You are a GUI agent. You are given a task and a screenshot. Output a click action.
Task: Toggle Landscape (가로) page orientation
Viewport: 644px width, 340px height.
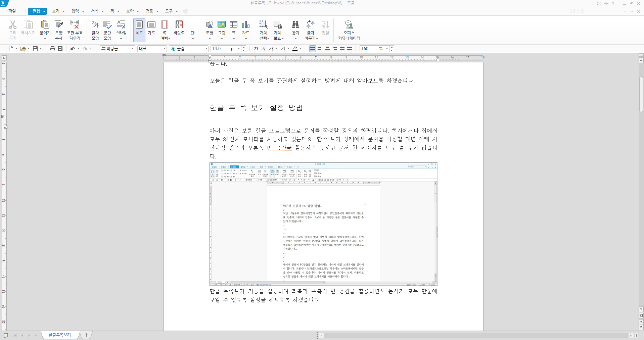tap(151, 28)
